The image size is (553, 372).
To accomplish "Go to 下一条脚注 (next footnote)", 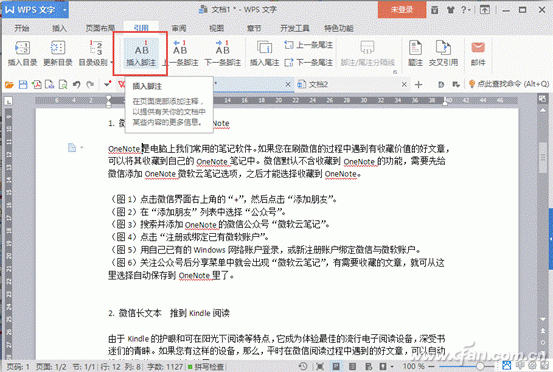I will pyautogui.click(x=223, y=54).
